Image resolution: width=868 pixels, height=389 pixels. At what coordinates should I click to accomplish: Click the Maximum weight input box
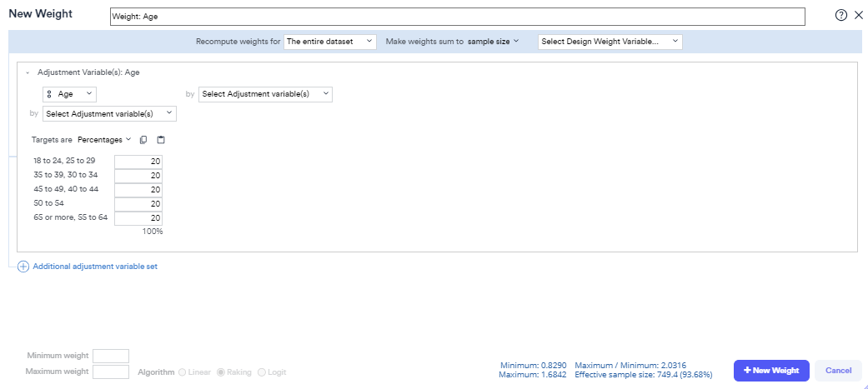point(111,372)
